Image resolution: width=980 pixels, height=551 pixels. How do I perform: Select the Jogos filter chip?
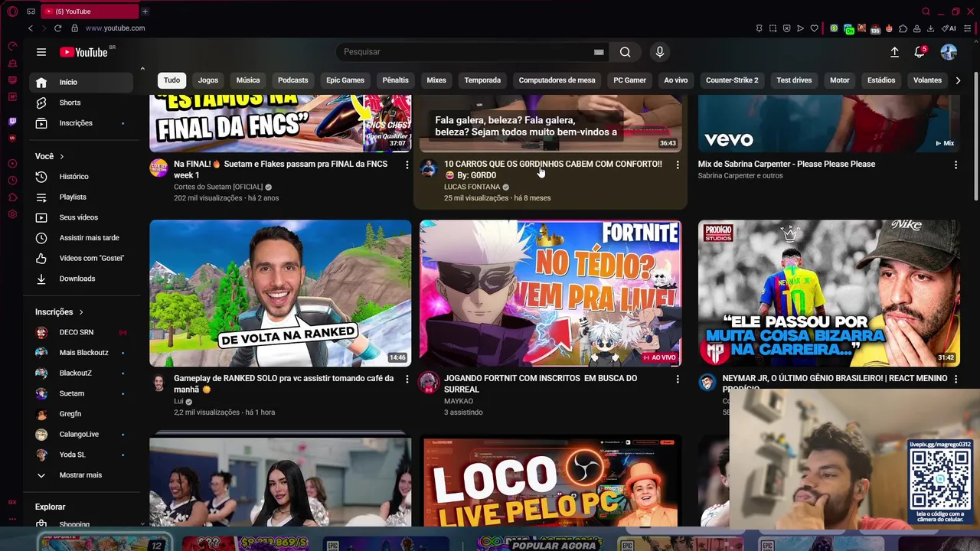208,80
